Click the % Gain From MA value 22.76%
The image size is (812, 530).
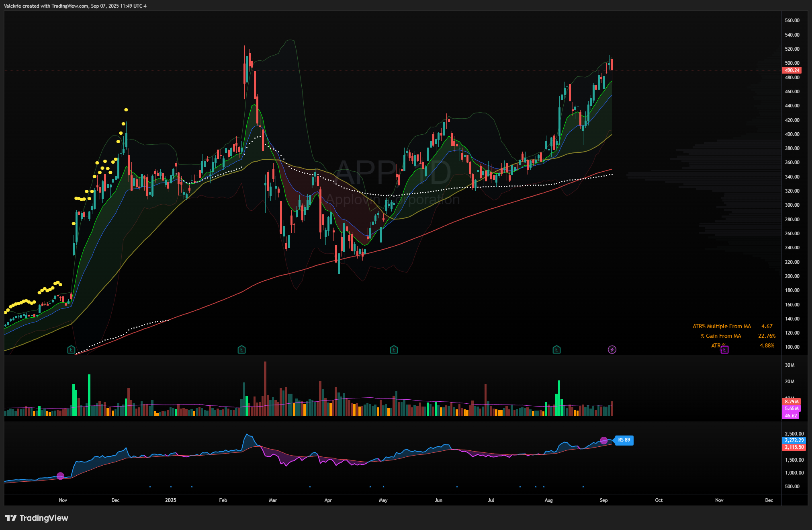pos(767,336)
